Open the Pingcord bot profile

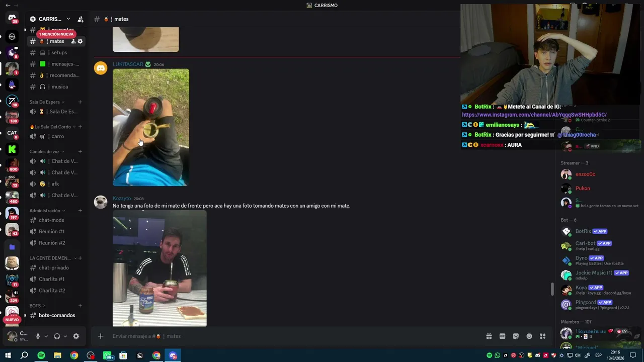coord(586,302)
